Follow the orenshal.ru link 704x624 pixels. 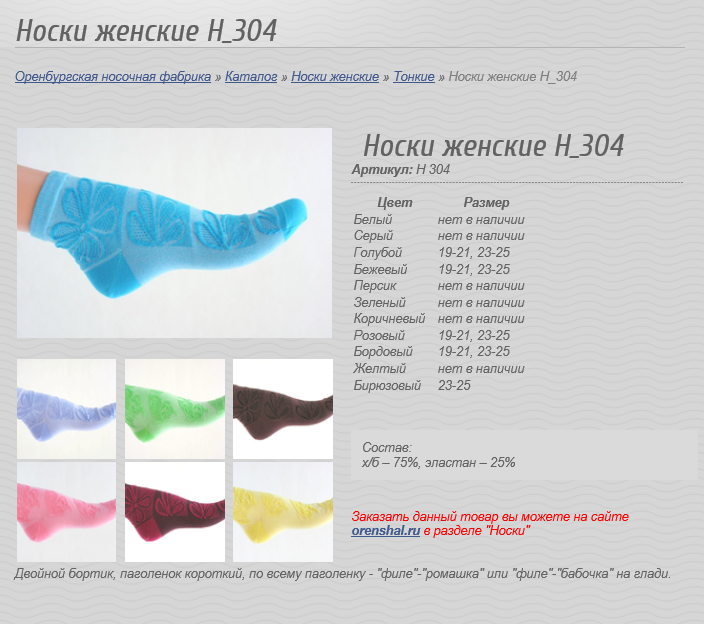click(386, 531)
